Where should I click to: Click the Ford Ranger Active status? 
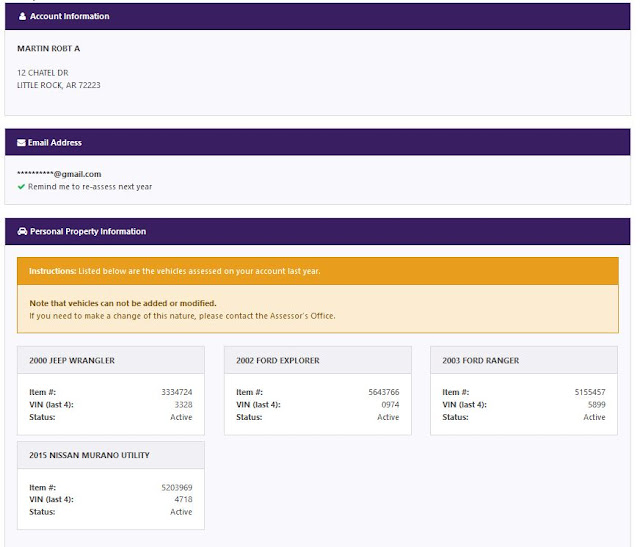pos(594,417)
